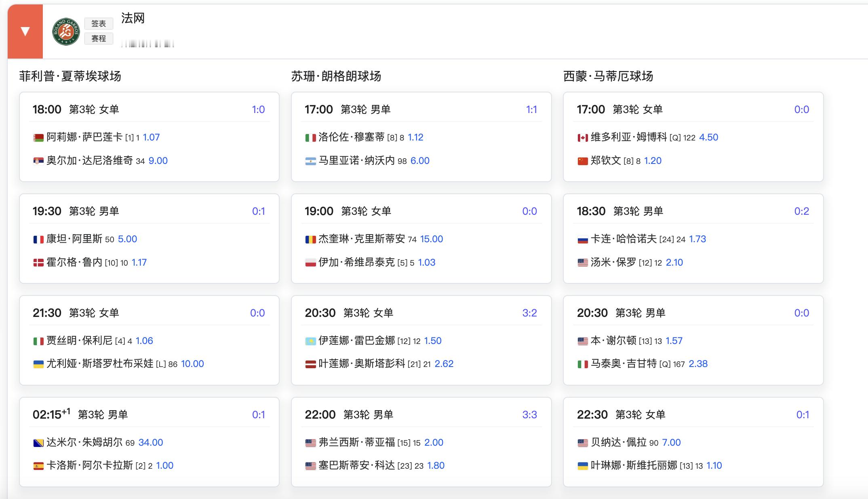Click Italy flag beside 洛伦佐·穆塞蒂

(310, 138)
